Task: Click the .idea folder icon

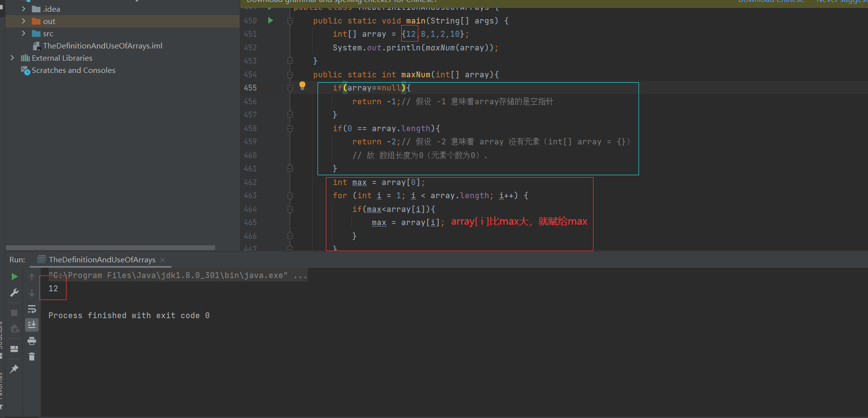Action: (x=36, y=9)
